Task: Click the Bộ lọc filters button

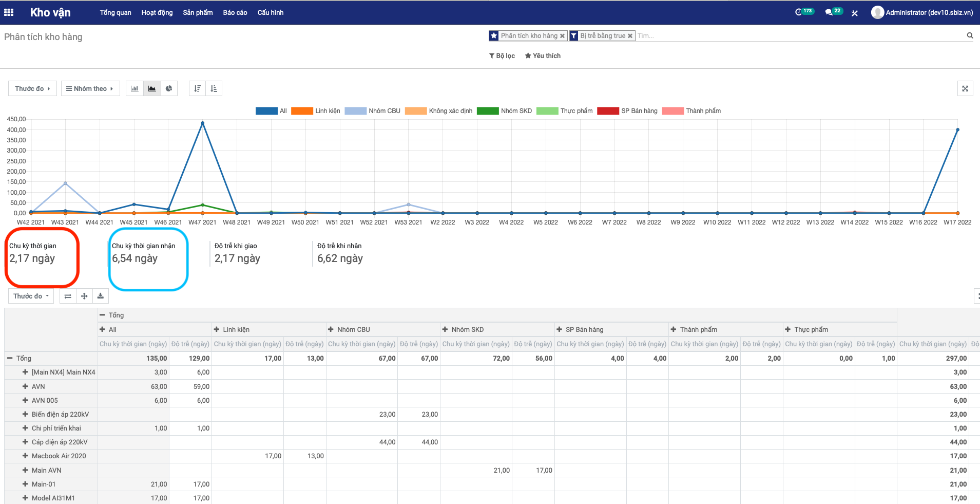Action: (x=502, y=55)
